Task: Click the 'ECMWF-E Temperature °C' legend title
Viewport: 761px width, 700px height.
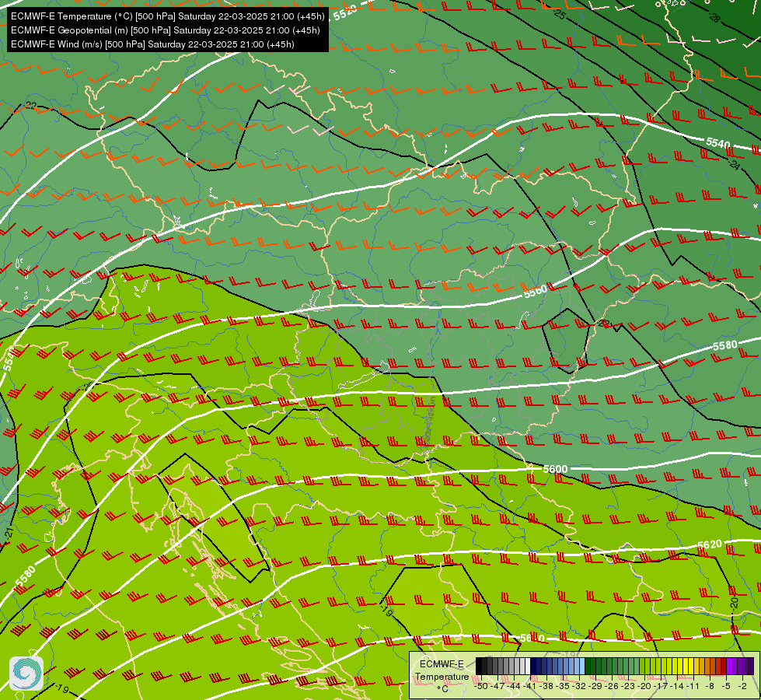Action: (x=442, y=676)
